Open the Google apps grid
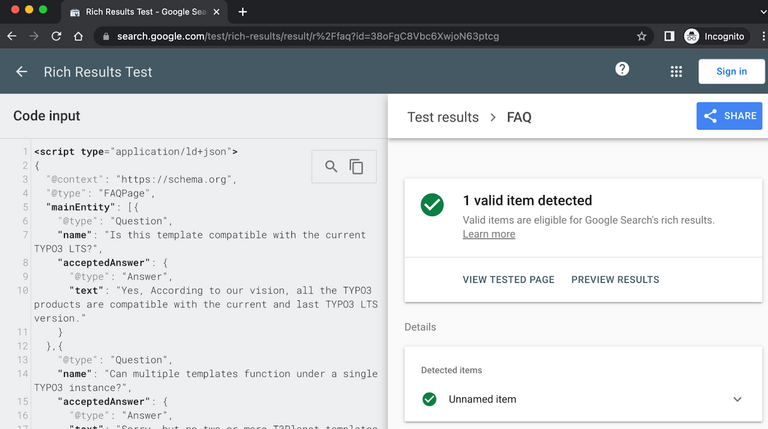The width and height of the screenshot is (768, 429). (x=676, y=72)
